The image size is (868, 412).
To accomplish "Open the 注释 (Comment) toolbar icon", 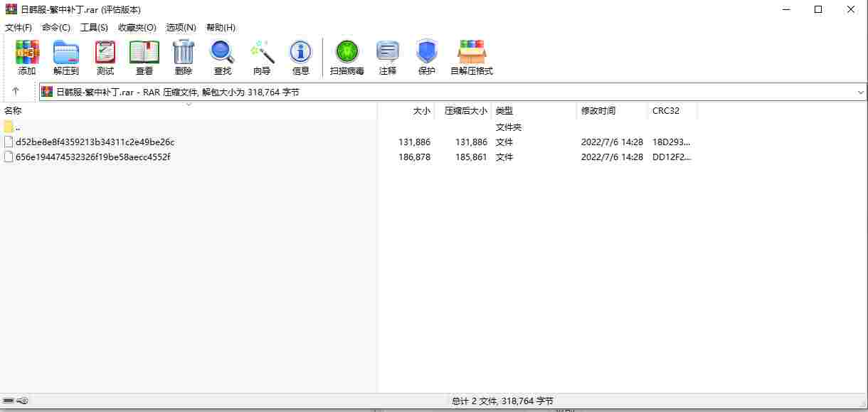I will (388, 52).
